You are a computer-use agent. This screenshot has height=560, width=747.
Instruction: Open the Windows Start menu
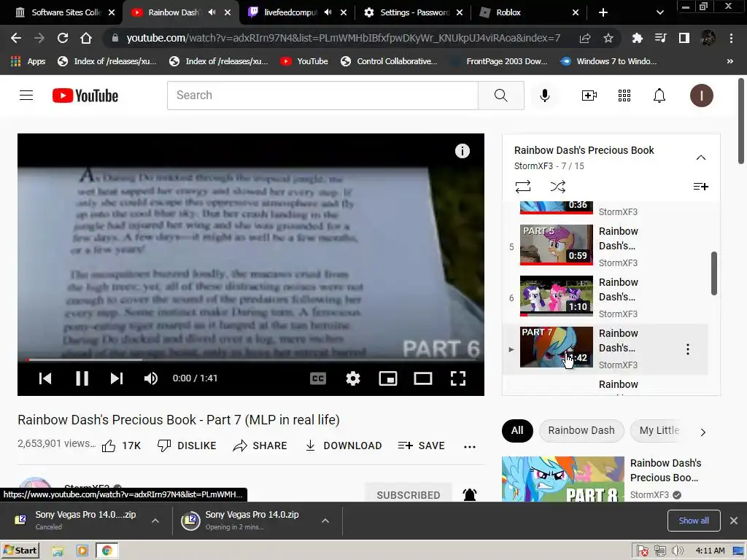pyautogui.click(x=20, y=551)
